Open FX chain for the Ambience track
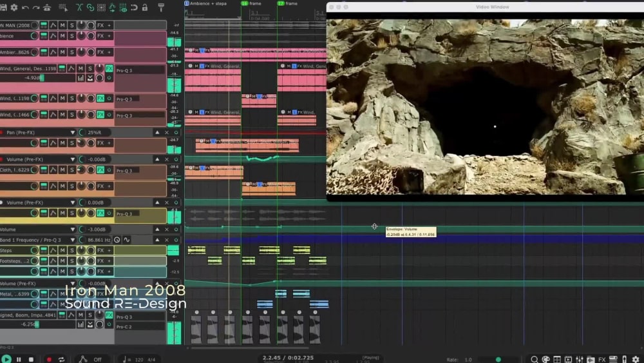 (x=100, y=36)
